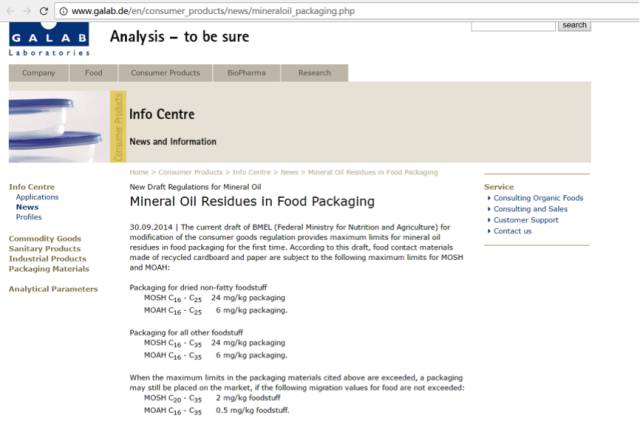The image size is (640, 427).
Task: Click the search button
Action: (574, 25)
